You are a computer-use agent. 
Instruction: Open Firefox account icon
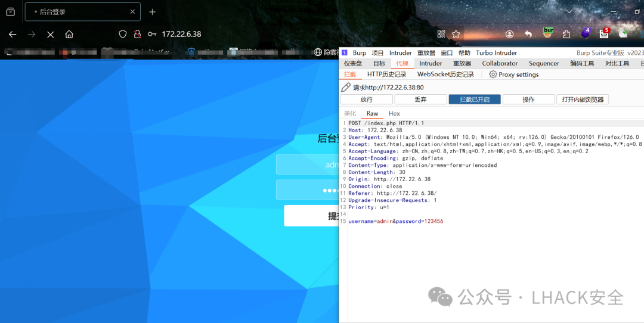point(510,35)
